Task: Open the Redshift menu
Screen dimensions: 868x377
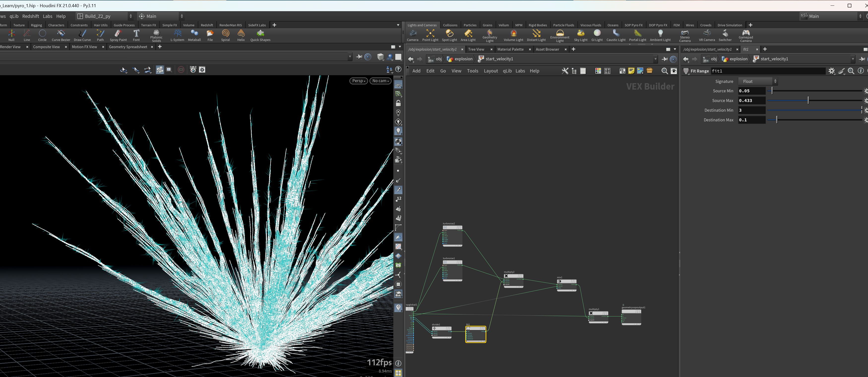Action: point(30,16)
